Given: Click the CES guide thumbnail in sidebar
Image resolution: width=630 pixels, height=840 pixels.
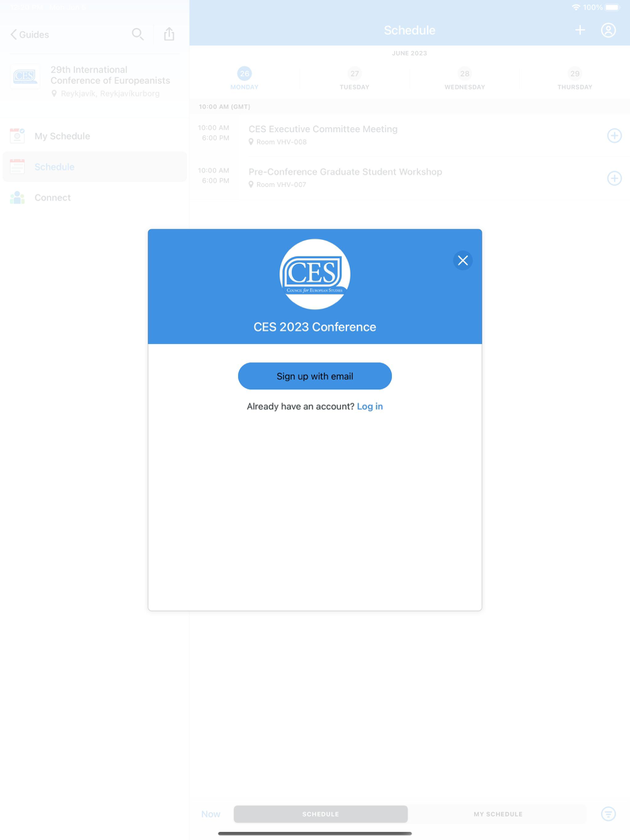Looking at the screenshot, I should (25, 76).
